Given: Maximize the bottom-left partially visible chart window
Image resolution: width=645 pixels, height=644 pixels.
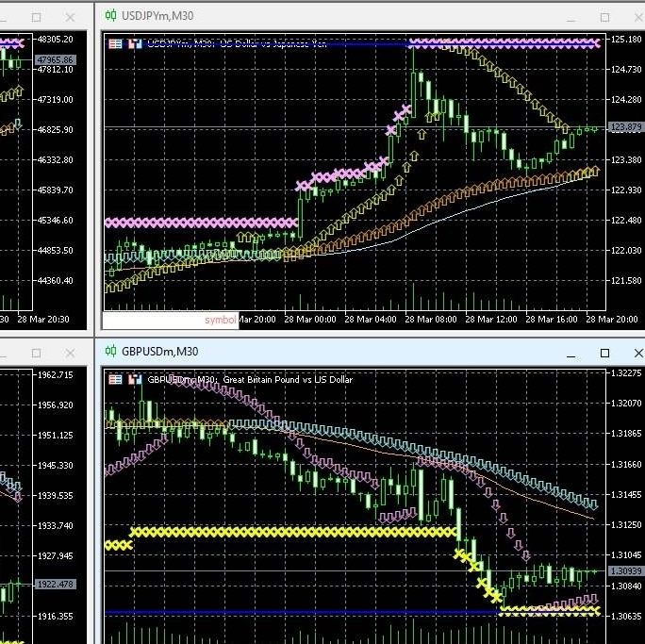Looking at the screenshot, I should click(36, 353).
